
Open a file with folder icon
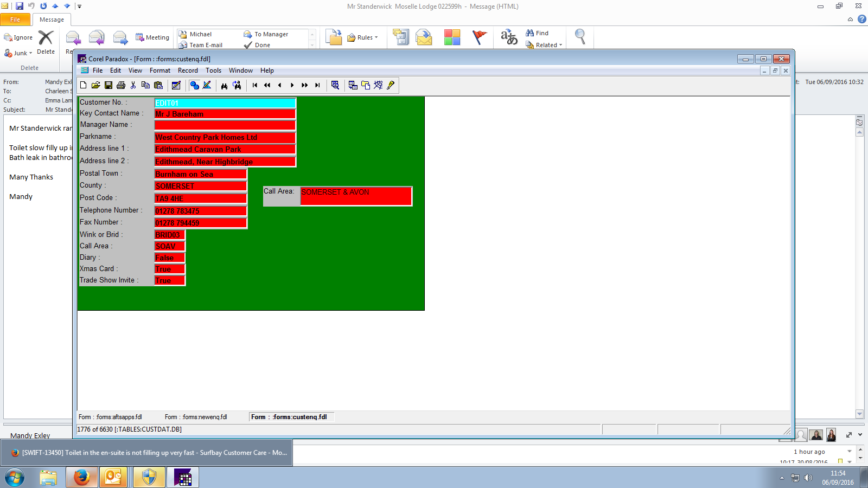96,85
